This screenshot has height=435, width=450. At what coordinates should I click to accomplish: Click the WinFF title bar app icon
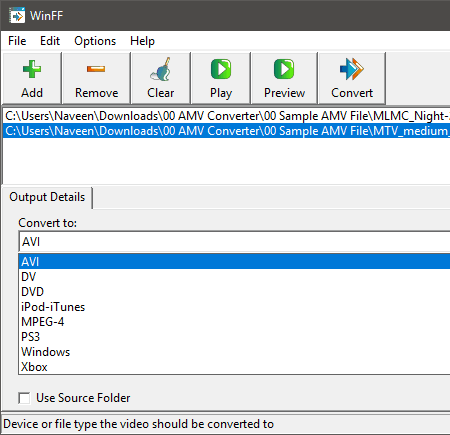(x=17, y=15)
